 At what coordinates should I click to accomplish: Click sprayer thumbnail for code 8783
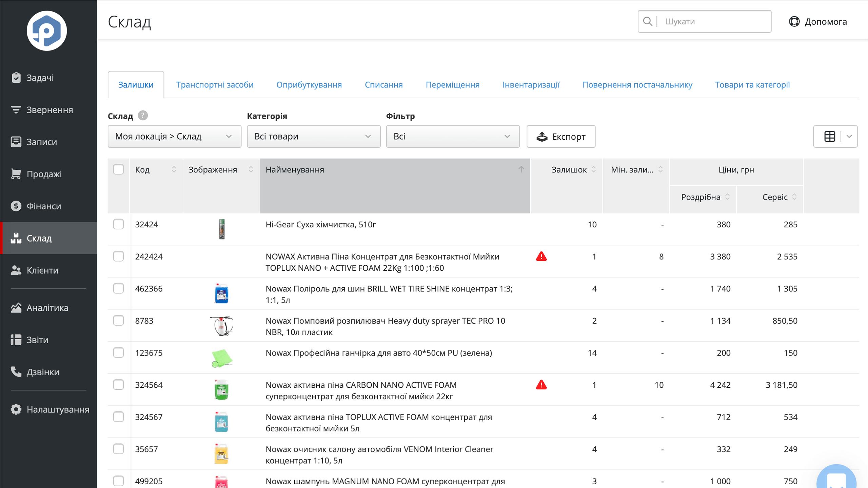click(222, 326)
